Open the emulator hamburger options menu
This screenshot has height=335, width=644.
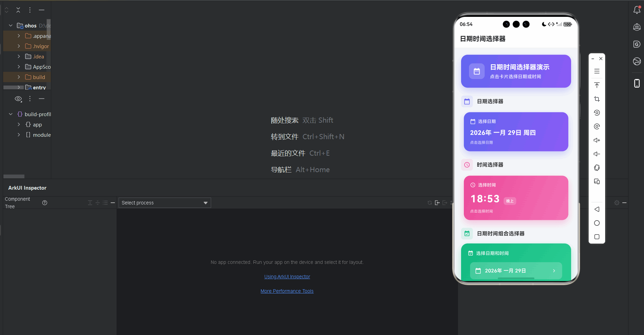[597, 71]
